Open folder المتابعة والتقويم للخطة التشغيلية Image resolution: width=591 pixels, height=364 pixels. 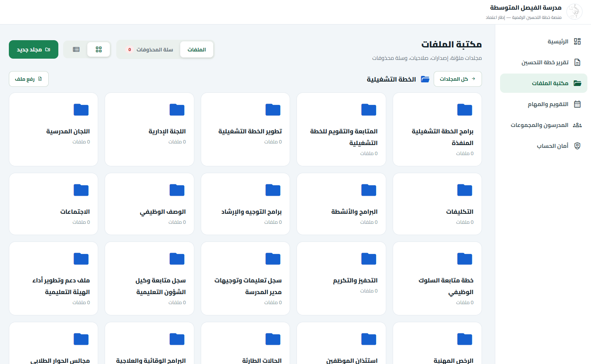coord(341,129)
